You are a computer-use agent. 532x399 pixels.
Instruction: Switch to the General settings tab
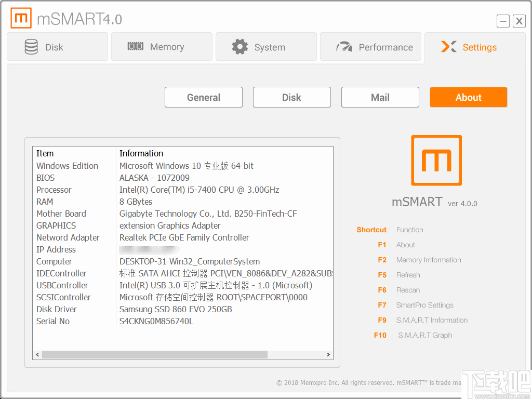[203, 97]
